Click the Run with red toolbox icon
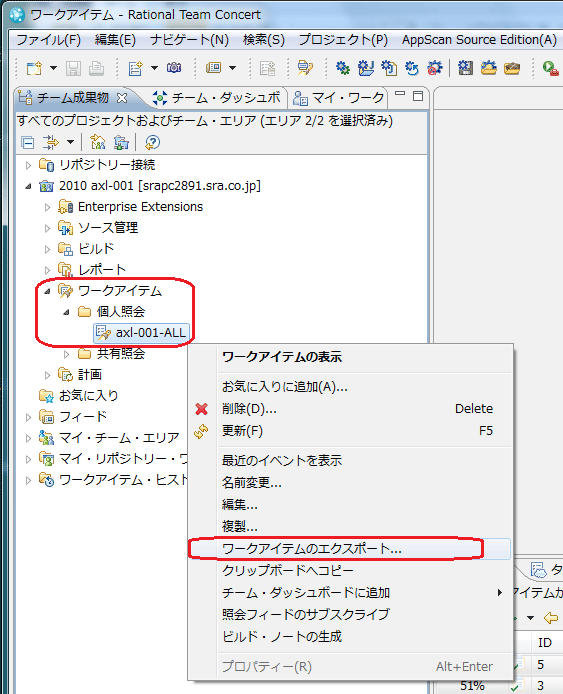563x694 pixels. (x=551, y=68)
